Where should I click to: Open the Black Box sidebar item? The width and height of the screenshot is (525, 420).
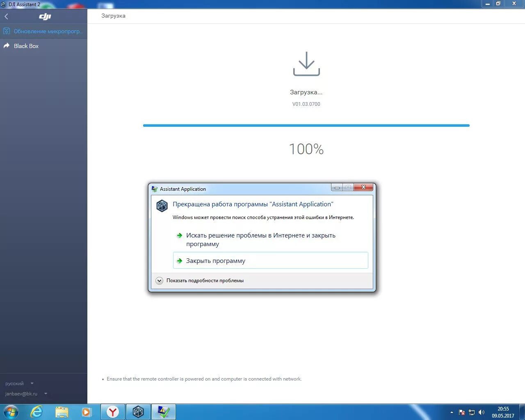tap(43, 46)
